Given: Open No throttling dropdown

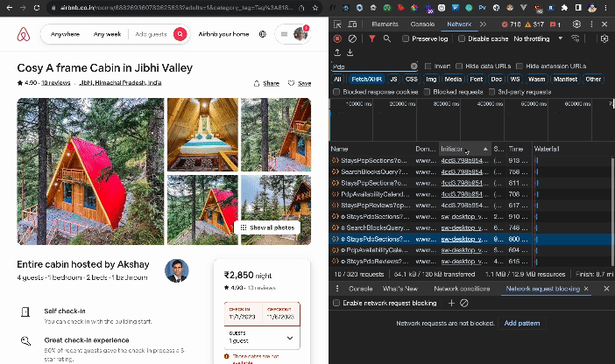Looking at the screenshot, I should pyautogui.click(x=538, y=38).
